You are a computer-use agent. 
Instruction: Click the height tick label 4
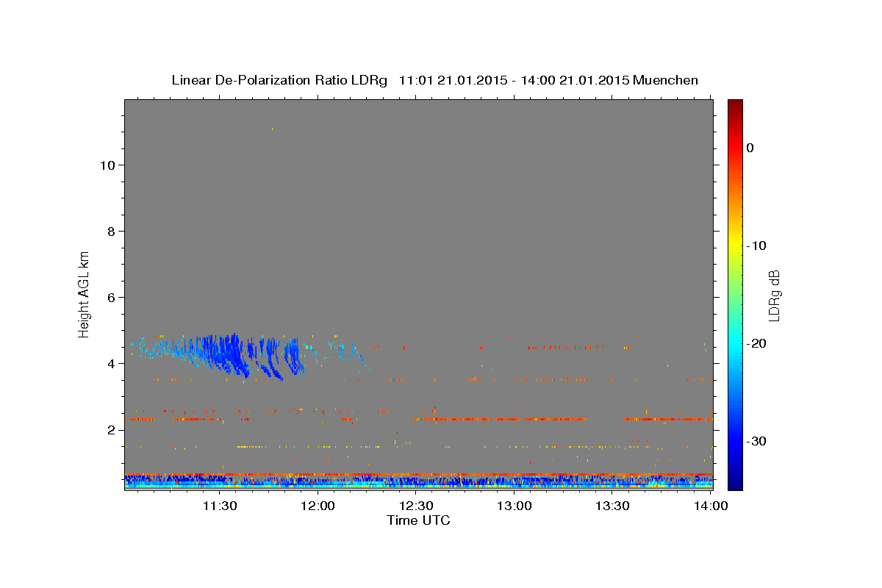click(x=110, y=363)
